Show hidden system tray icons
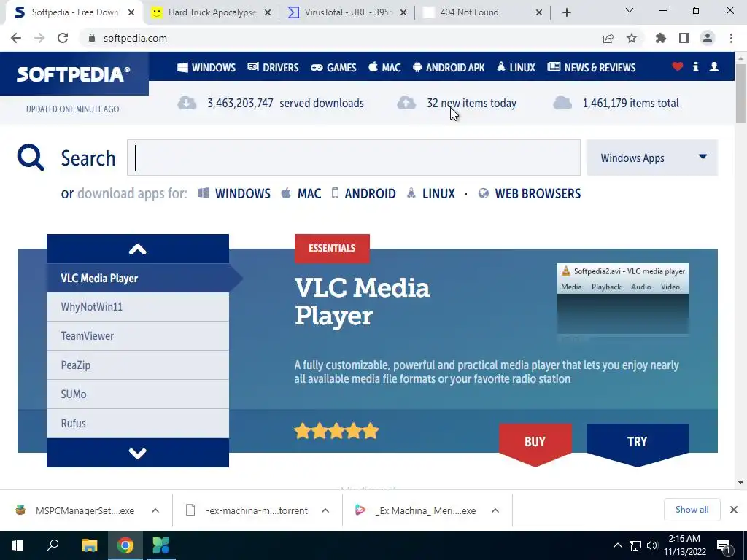The width and height of the screenshot is (747, 560). (x=617, y=545)
